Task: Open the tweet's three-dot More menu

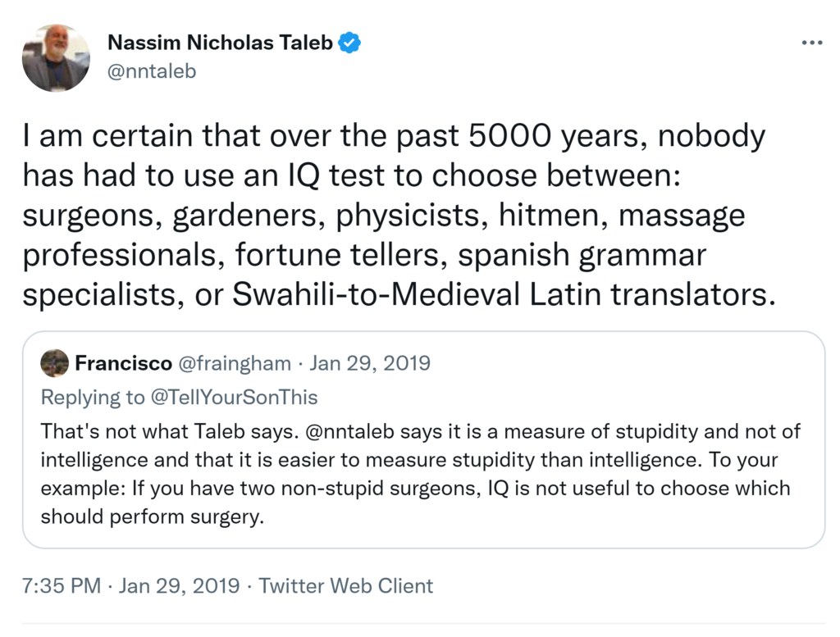Action: (810, 43)
